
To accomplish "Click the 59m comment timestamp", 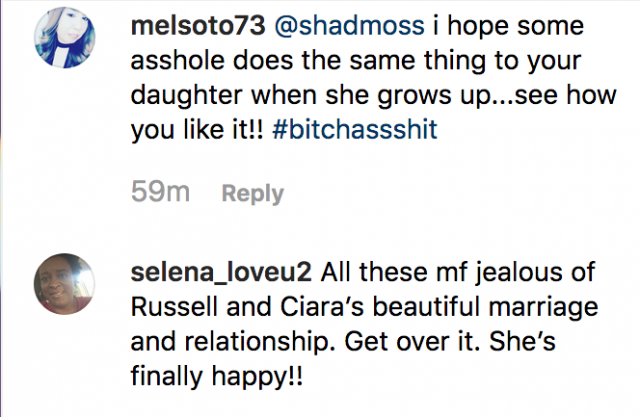I will (162, 193).
